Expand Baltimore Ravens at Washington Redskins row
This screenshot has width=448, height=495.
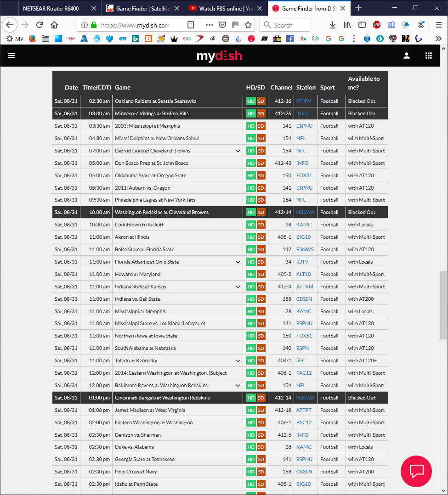click(x=238, y=385)
